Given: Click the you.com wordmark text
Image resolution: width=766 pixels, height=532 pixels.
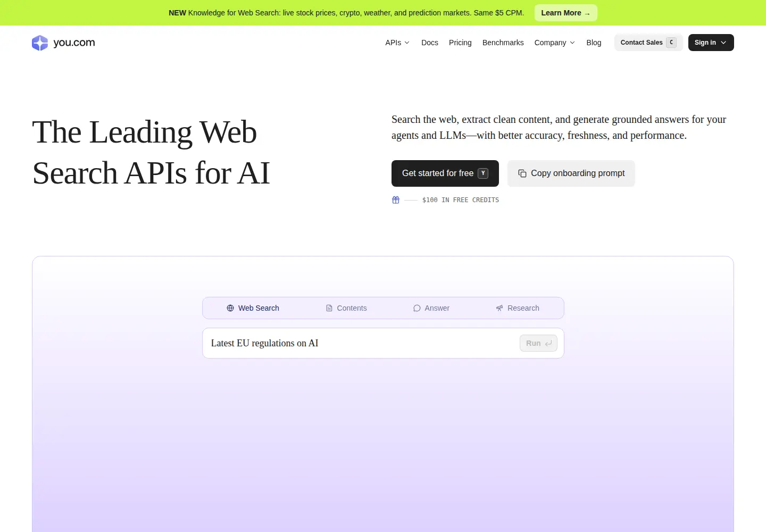Looking at the screenshot, I should click(74, 43).
